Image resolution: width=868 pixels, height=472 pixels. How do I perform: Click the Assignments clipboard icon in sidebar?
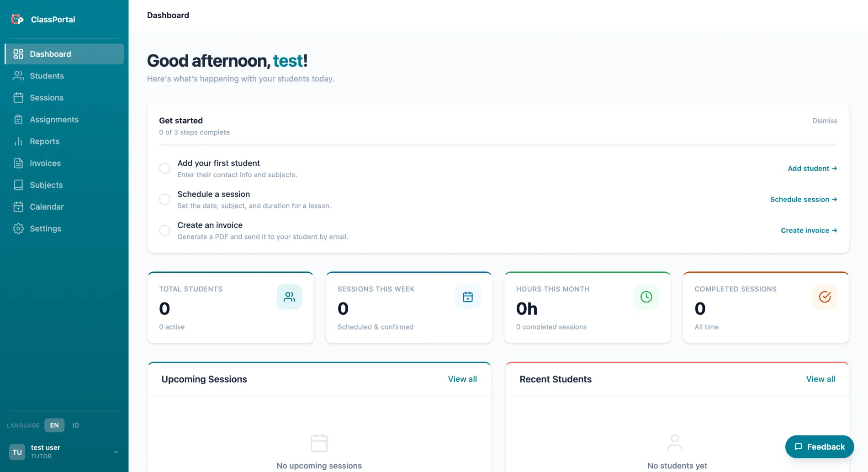pos(18,120)
